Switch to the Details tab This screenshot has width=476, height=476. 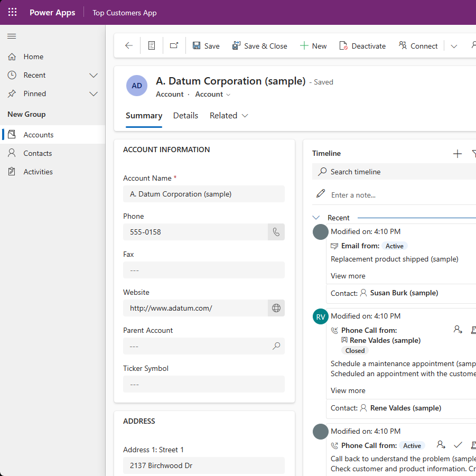(x=185, y=116)
